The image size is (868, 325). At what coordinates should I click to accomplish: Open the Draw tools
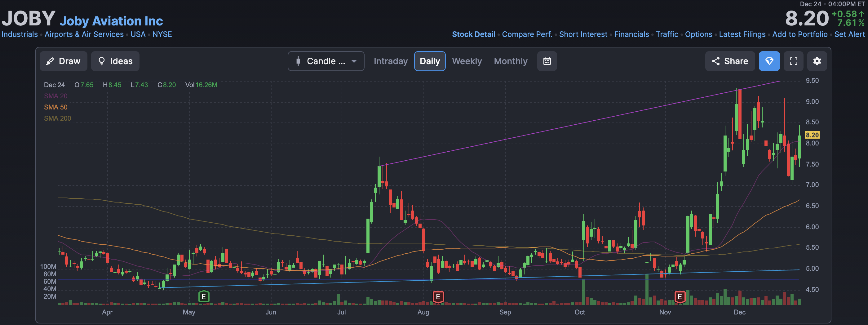63,61
